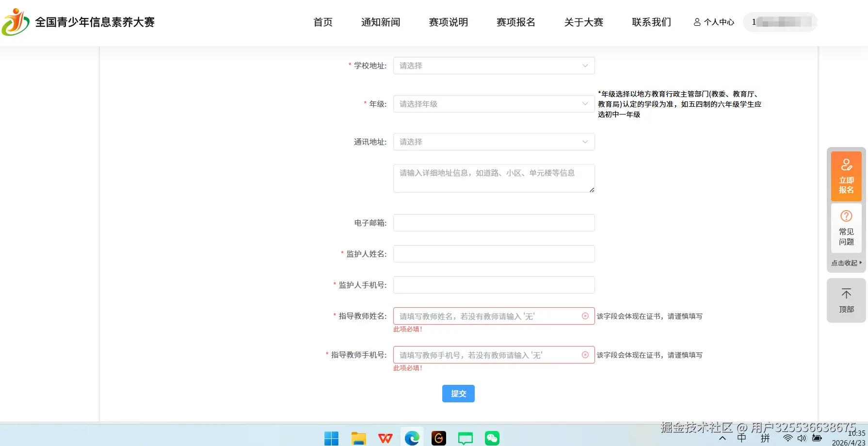Open the 年级 grade dropdown
This screenshot has height=446, width=868.
click(494, 104)
